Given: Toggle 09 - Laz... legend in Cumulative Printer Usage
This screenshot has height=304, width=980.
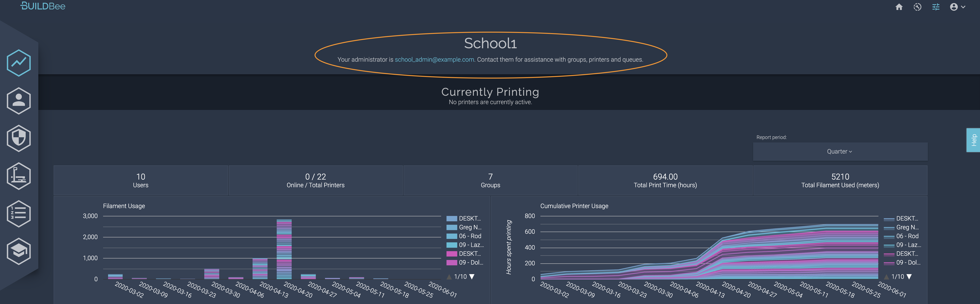Looking at the screenshot, I should point(902,245).
